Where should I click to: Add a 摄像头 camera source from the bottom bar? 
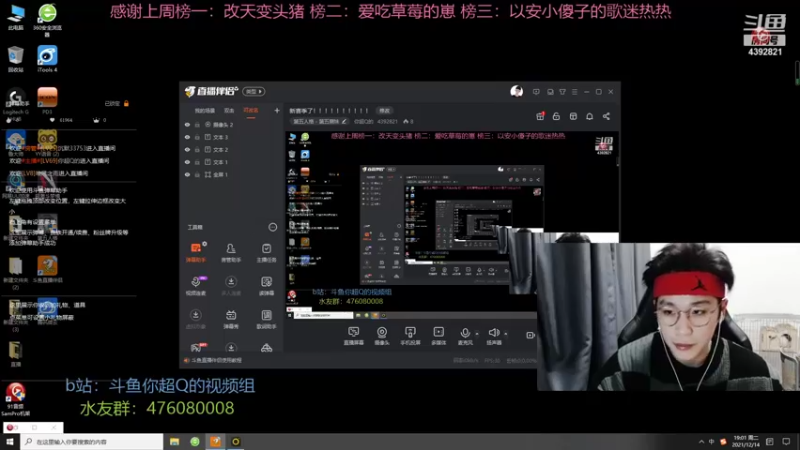pyautogui.click(x=382, y=336)
